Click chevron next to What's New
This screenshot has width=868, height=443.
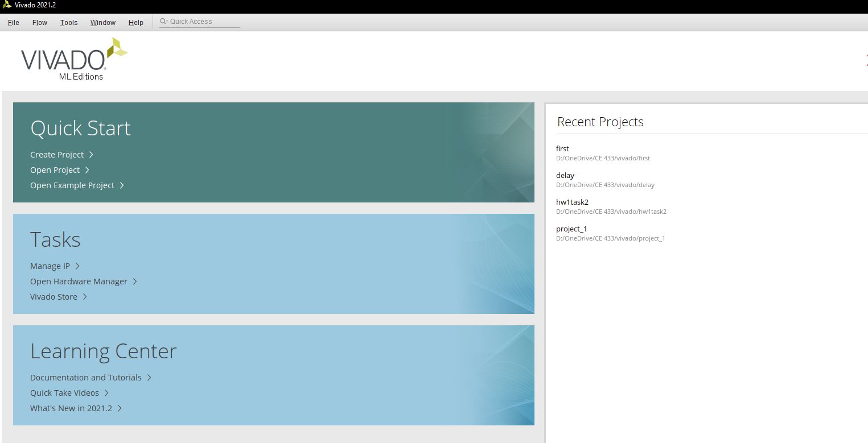tap(120, 408)
